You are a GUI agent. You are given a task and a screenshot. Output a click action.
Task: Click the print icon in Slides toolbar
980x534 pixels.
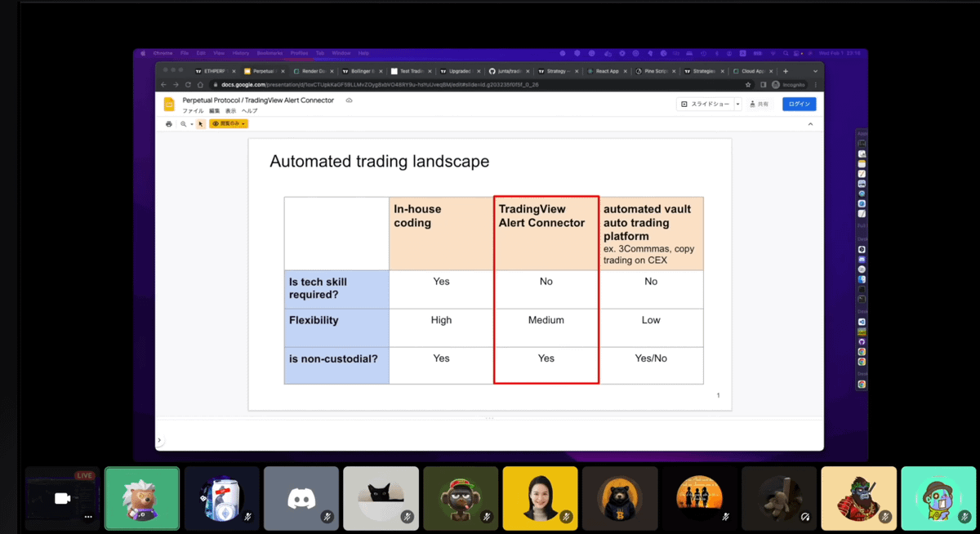(169, 124)
